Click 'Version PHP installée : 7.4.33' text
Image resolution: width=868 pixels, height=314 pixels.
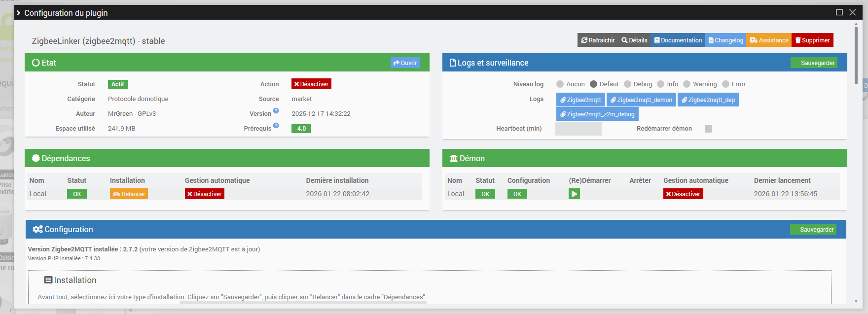64,258
